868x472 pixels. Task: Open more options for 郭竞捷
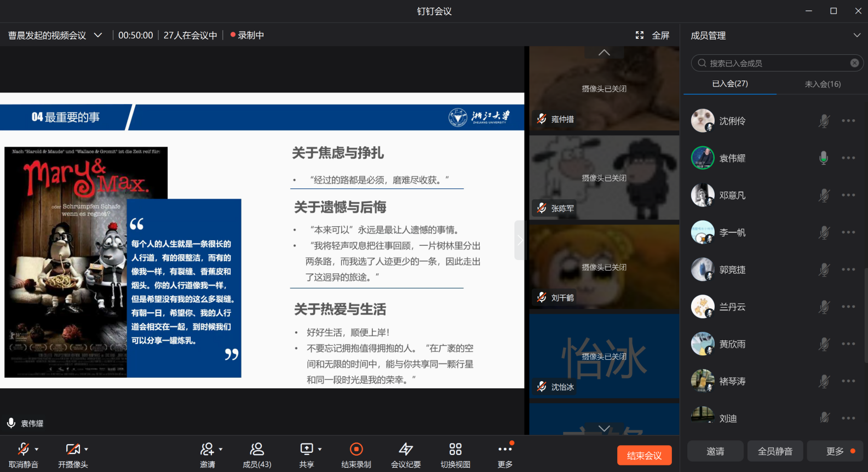click(x=848, y=269)
